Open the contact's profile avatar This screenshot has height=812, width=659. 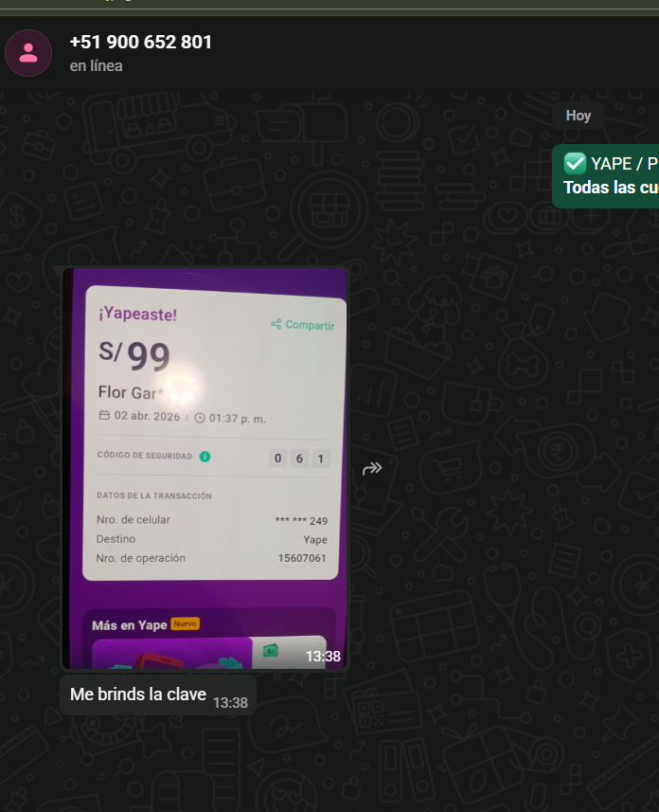pyautogui.click(x=28, y=53)
